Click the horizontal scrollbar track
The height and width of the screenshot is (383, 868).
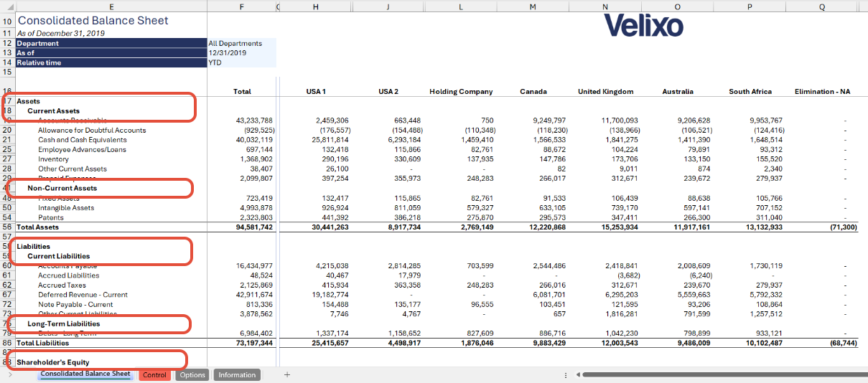pos(718,374)
